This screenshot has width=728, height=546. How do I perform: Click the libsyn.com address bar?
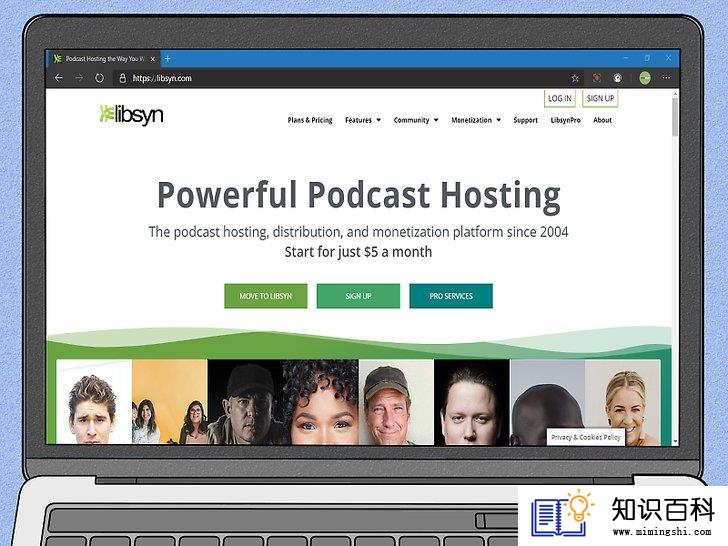click(339, 78)
